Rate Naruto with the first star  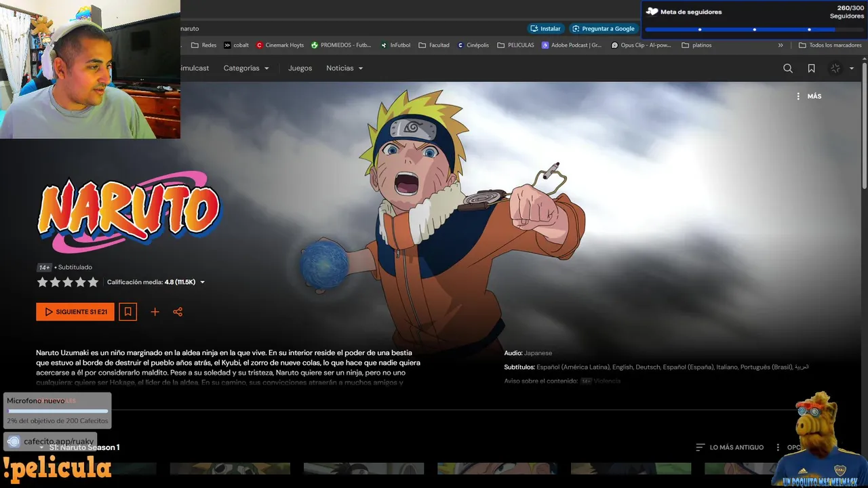42,282
